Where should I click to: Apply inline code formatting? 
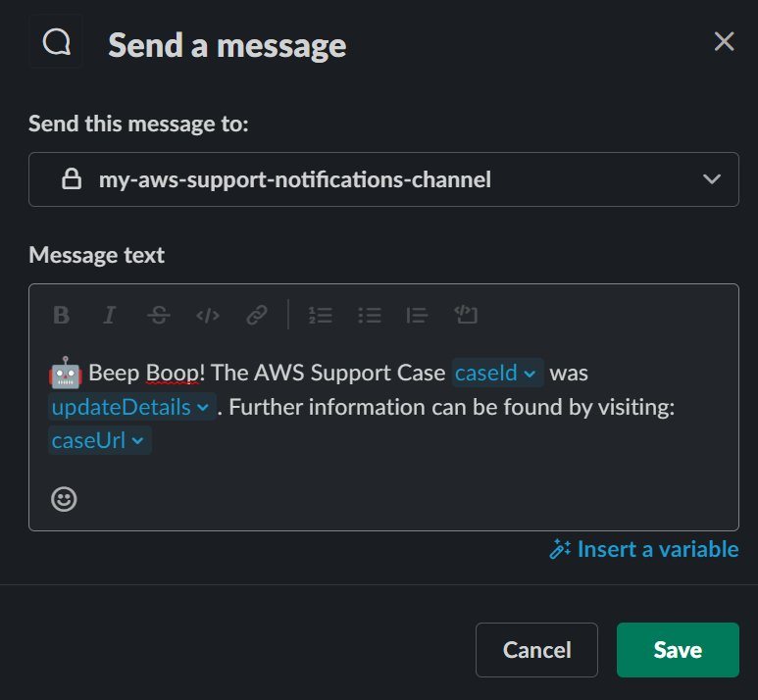208,315
